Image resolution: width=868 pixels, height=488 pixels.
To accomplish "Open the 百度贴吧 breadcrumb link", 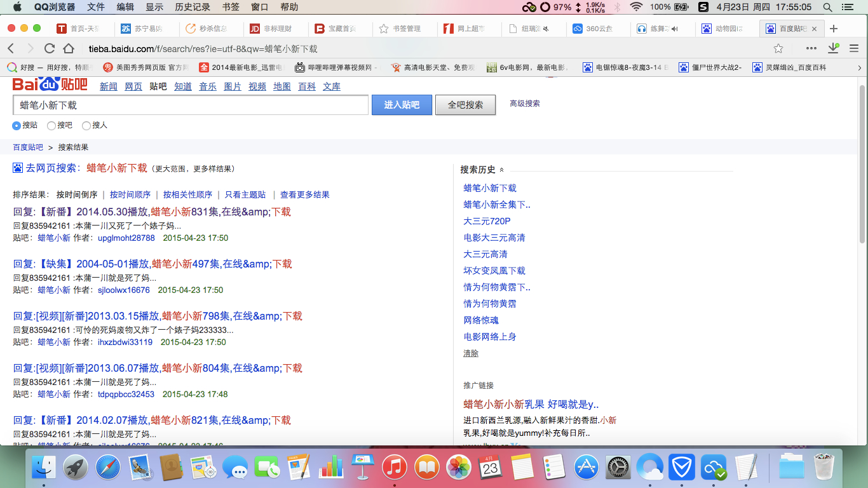I will 28,147.
